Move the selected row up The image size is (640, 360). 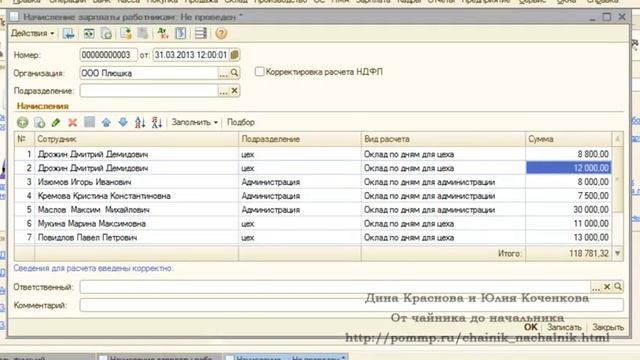tap(106, 122)
